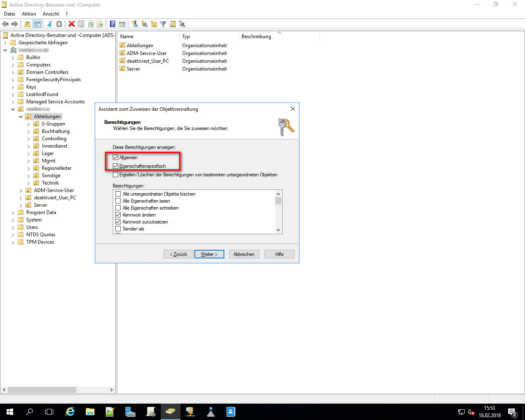Open Internet Explorer from the taskbar
The height and width of the screenshot is (420, 525).
71,412
